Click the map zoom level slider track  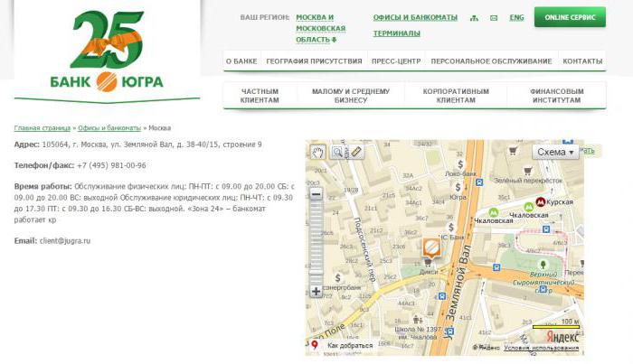(x=316, y=242)
